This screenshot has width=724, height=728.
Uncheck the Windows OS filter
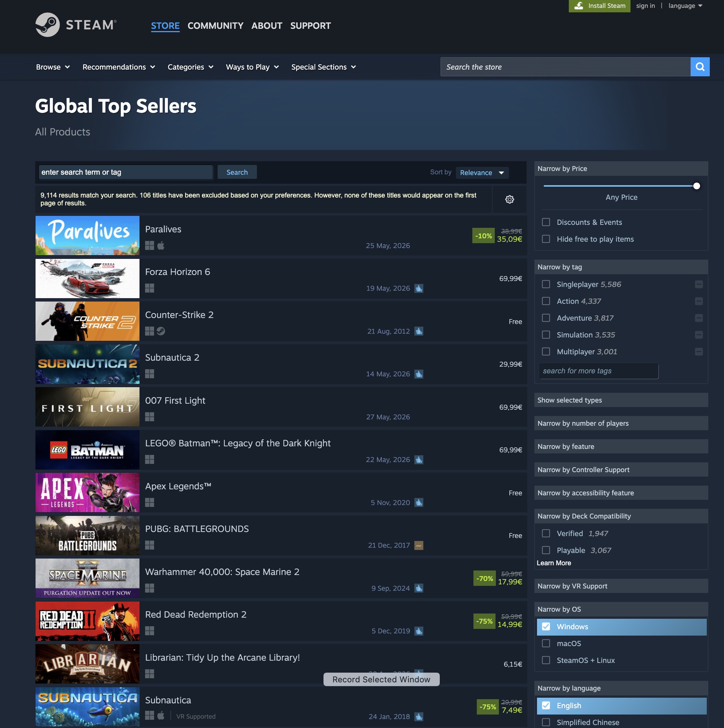point(546,627)
